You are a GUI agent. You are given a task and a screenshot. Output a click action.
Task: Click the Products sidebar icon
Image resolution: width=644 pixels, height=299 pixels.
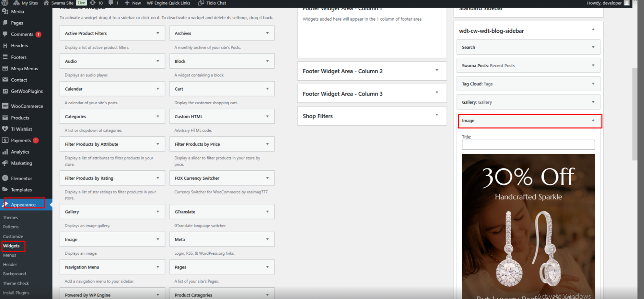coord(5,118)
